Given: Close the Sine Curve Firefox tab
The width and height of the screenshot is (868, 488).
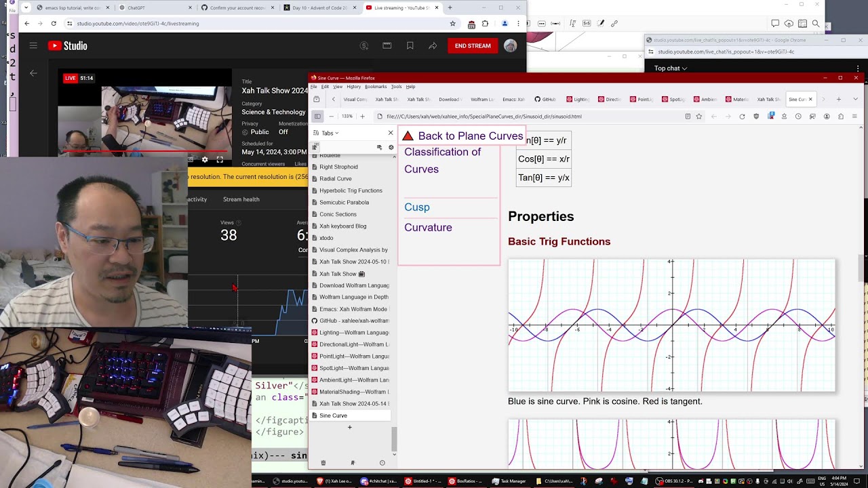Looking at the screenshot, I should [810, 99].
